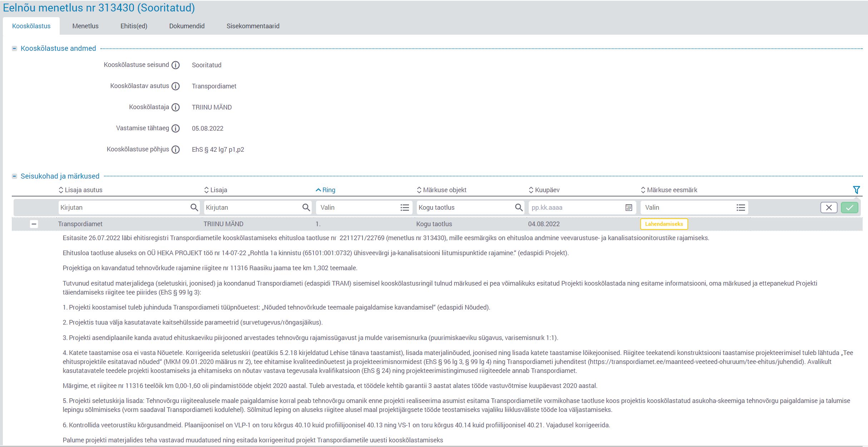Click the filter funnel icon
The height and width of the screenshot is (447, 868).
pyautogui.click(x=856, y=190)
